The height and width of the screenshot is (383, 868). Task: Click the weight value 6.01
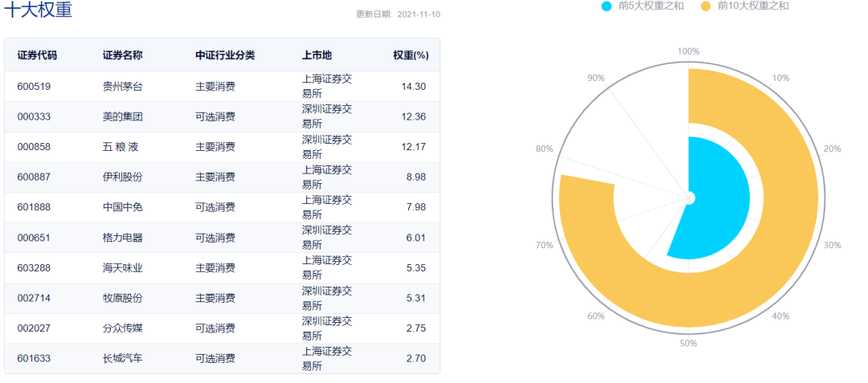(x=418, y=238)
